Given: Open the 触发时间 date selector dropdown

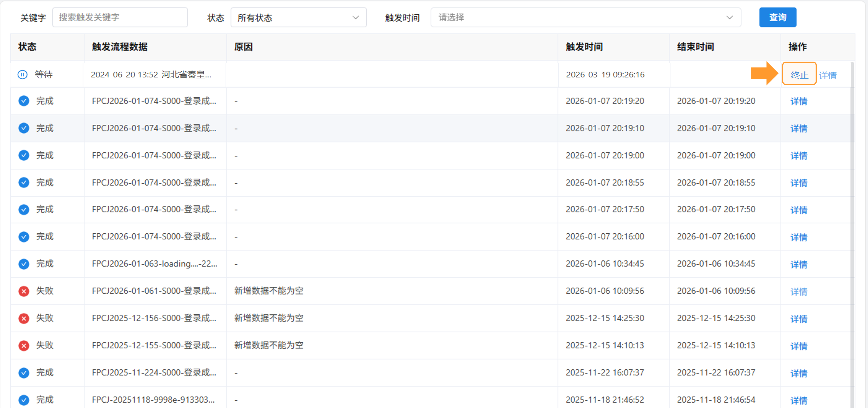Looking at the screenshot, I should coord(585,18).
